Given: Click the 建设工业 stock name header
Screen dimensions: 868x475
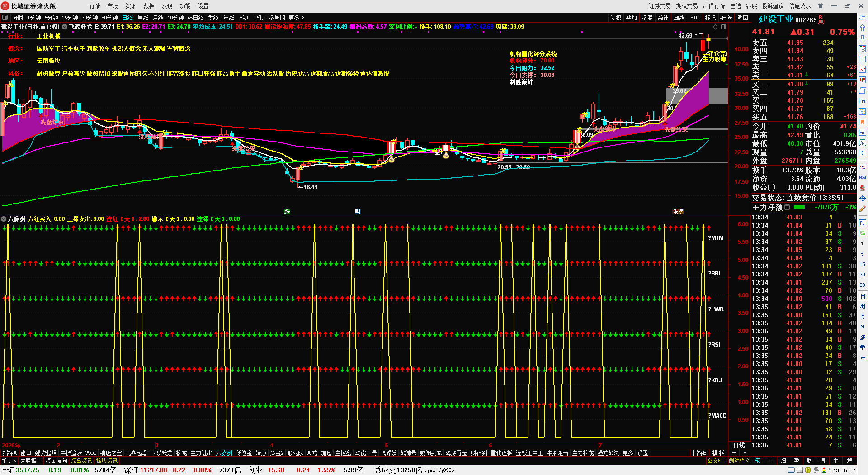Looking at the screenshot, I should click(776, 19).
